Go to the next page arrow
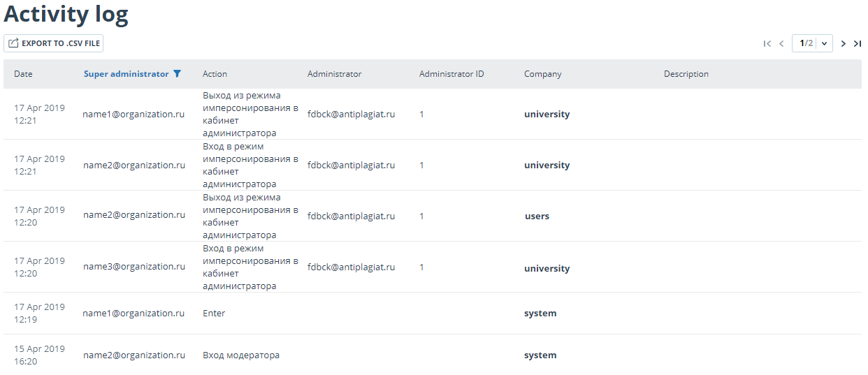The width and height of the screenshot is (868, 375). 844,43
